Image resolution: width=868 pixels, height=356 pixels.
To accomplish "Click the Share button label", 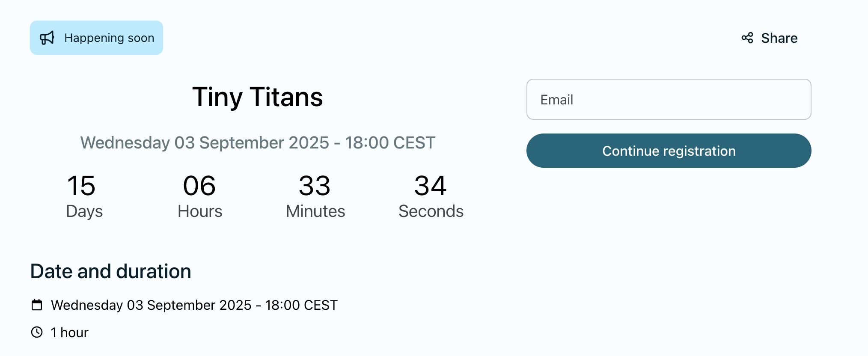I will [779, 38].
